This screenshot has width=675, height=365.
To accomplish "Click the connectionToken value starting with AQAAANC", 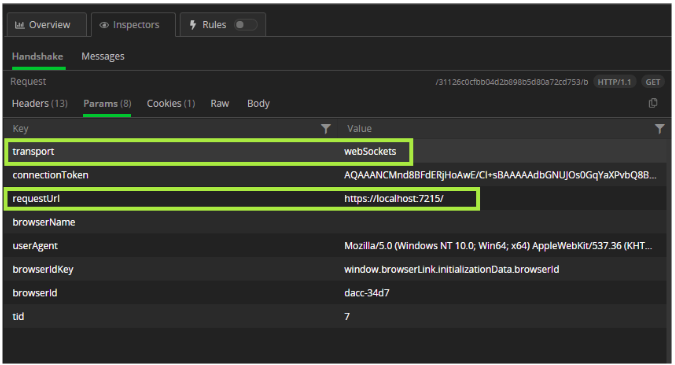I will 500,175.
